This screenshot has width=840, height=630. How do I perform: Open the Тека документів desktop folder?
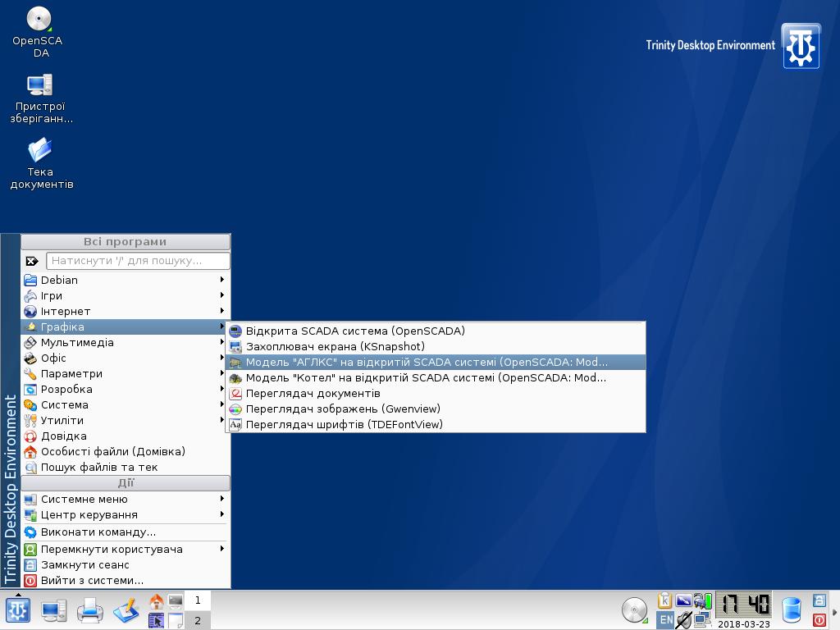[x=40, y=150]
